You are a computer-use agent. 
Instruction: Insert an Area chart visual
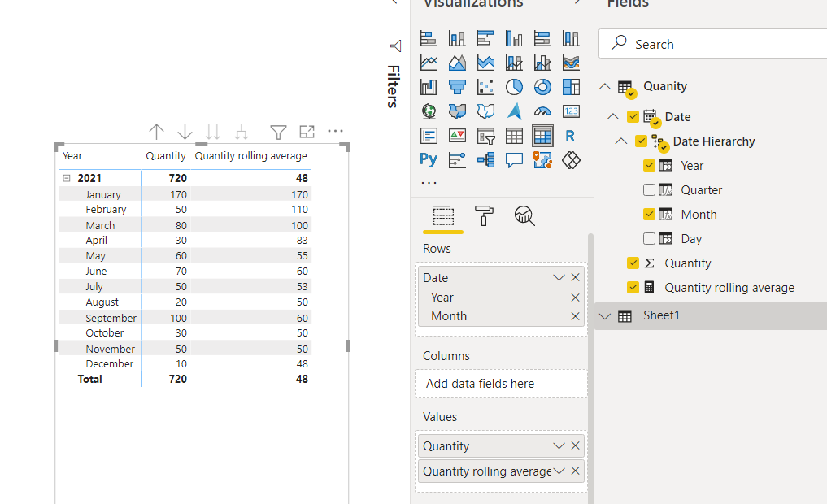tap(457, 63)
